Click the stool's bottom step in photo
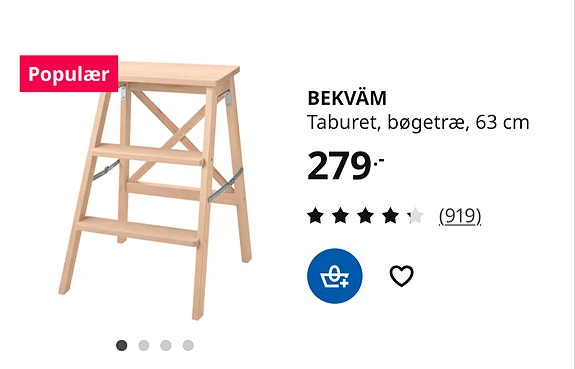575x369 pixels. click(x=138, y=231)
